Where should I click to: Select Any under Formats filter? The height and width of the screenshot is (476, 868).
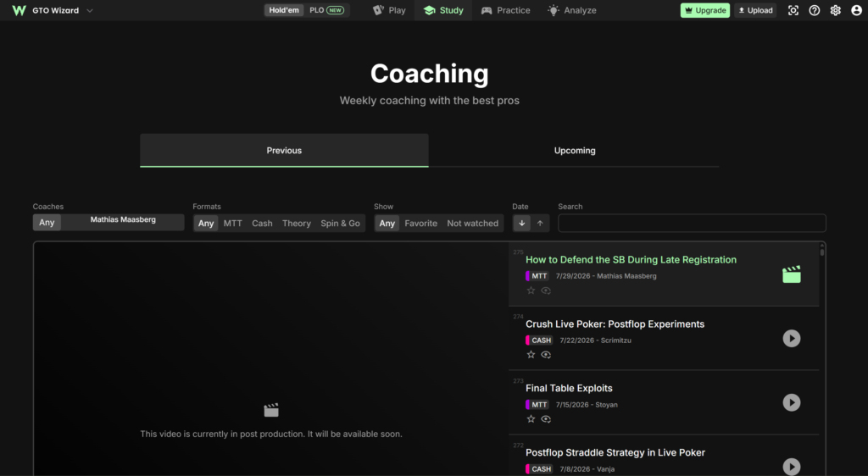coord(206,224)
